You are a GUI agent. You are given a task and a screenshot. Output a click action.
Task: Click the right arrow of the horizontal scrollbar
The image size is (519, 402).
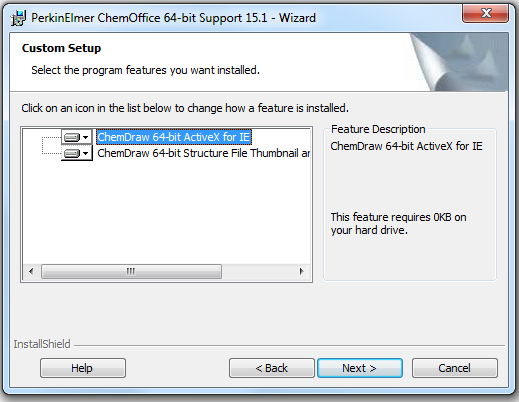[301, 271]
